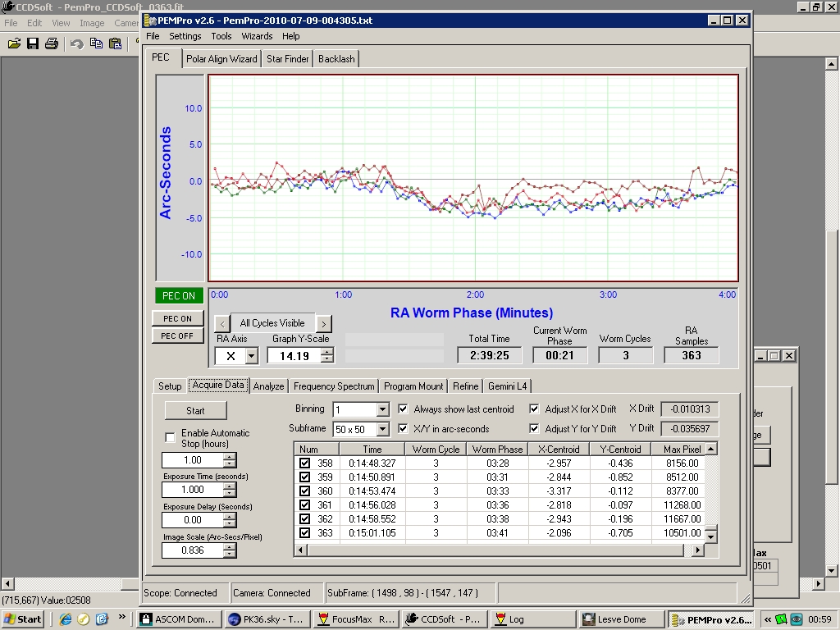The height and width of the screenshot is (630, 840).
Task: Switch to the Star Finder tab
Action: pos(288,59)
